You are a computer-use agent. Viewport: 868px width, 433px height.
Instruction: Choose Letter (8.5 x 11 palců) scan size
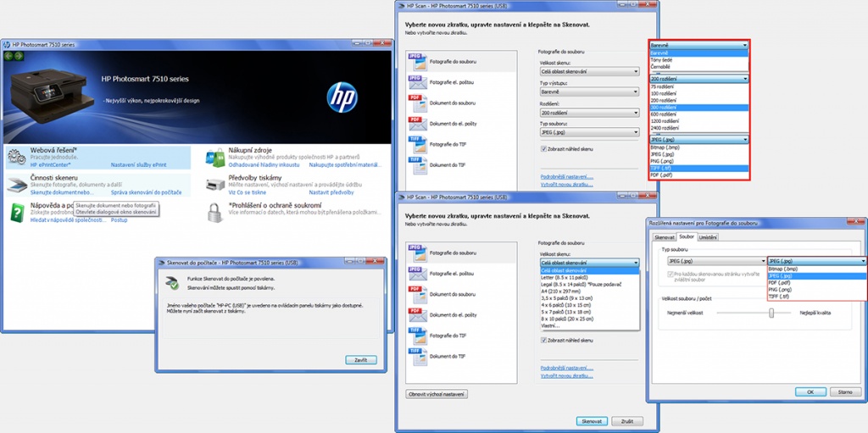tap(590, 277)
